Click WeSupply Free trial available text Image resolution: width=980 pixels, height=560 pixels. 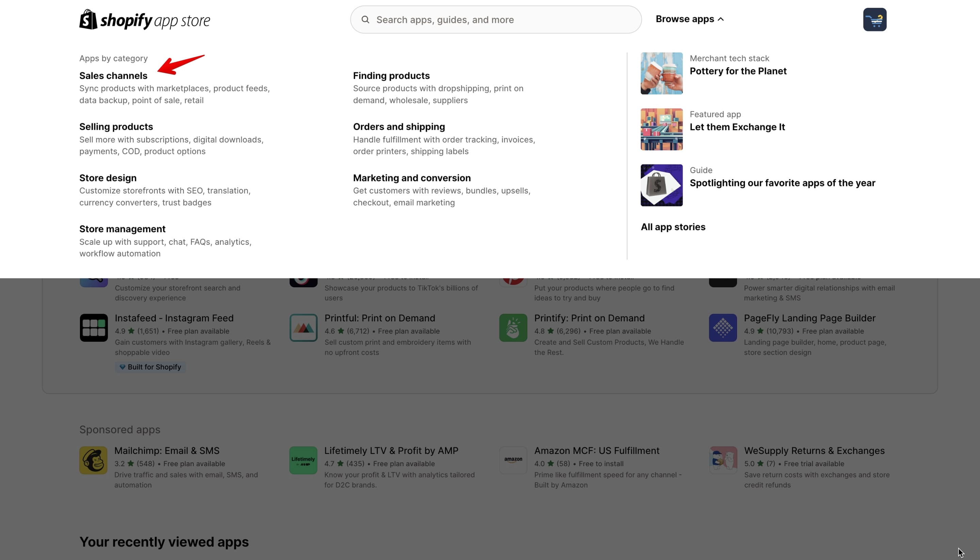click(x=814, y=464)
